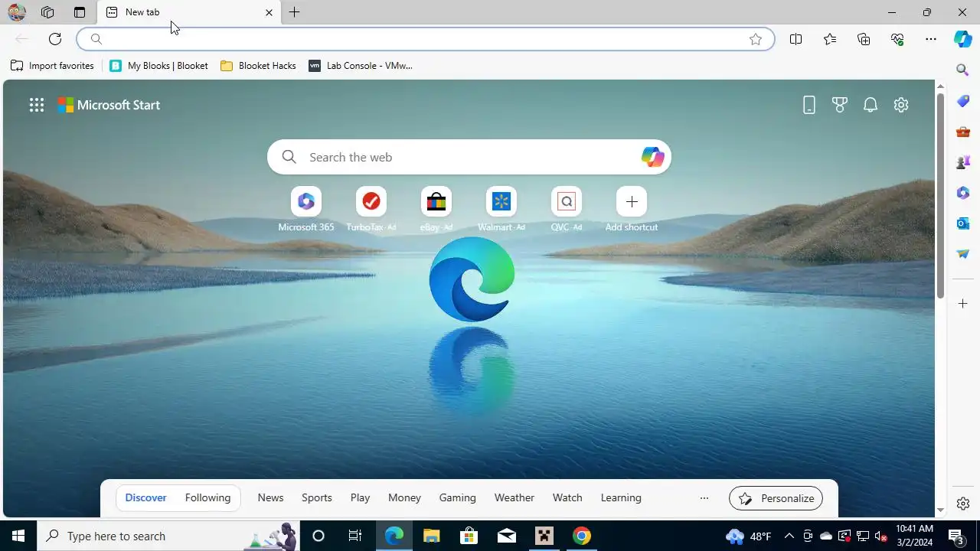Show more feed categories ellipsis

click(704, 497)
